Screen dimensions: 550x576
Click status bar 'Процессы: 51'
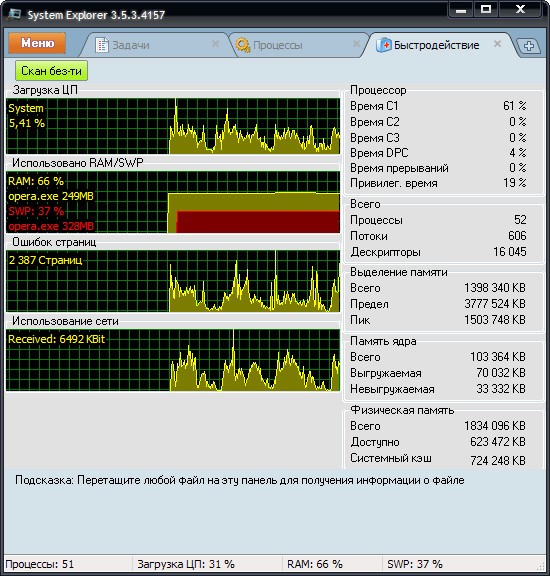tap(40, 564)
